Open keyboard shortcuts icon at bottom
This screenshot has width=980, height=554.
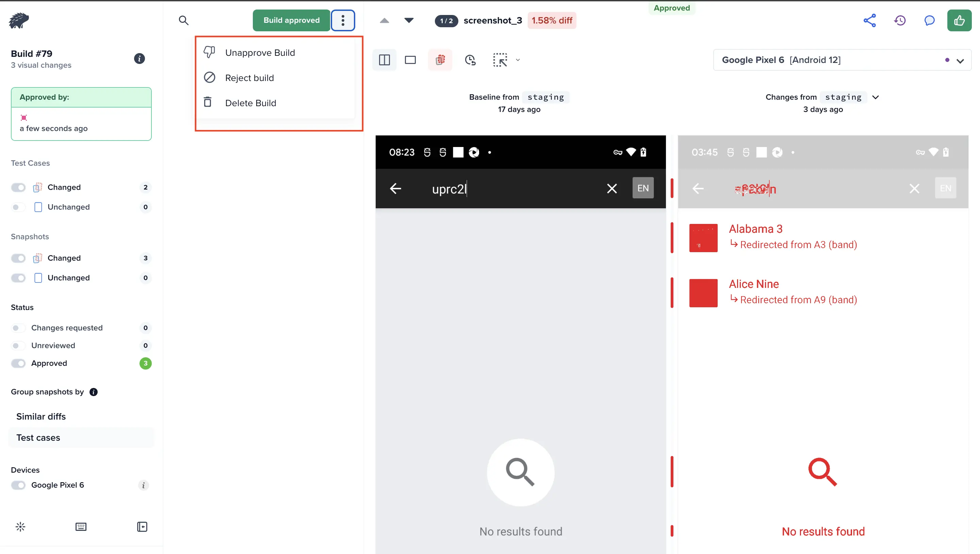coord(81,526)
